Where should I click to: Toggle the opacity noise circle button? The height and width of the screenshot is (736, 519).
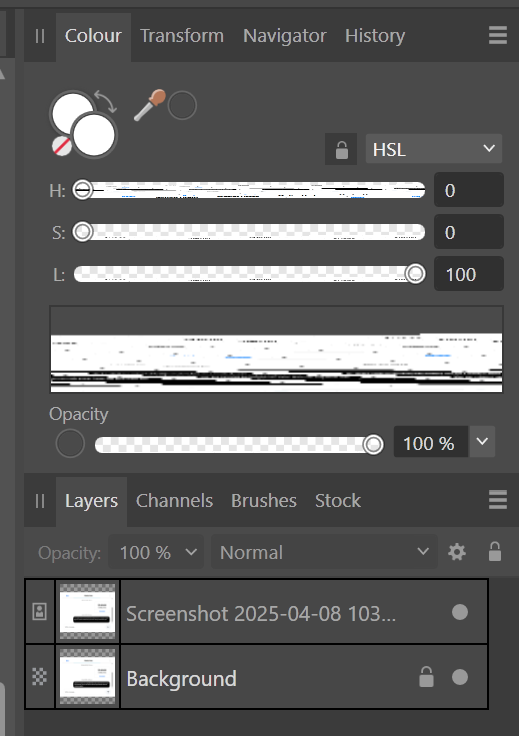(x=70, y=444)
